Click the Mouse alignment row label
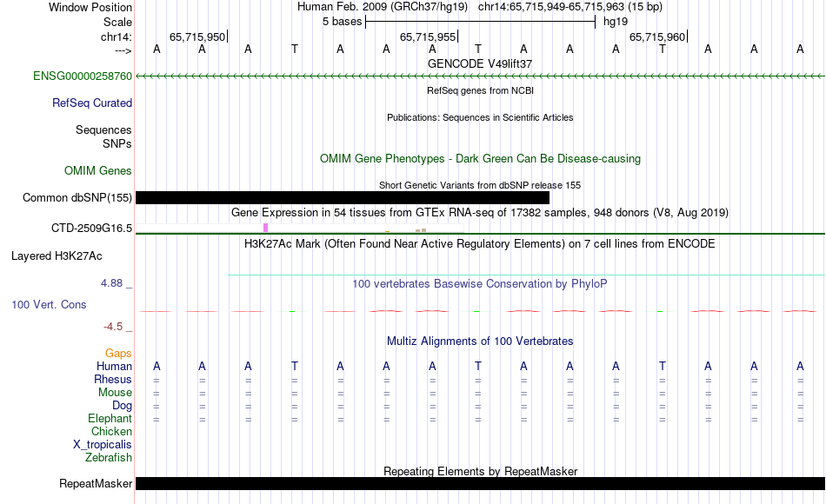This screenshot has height=504, width=826. click(x=115, y=393)
